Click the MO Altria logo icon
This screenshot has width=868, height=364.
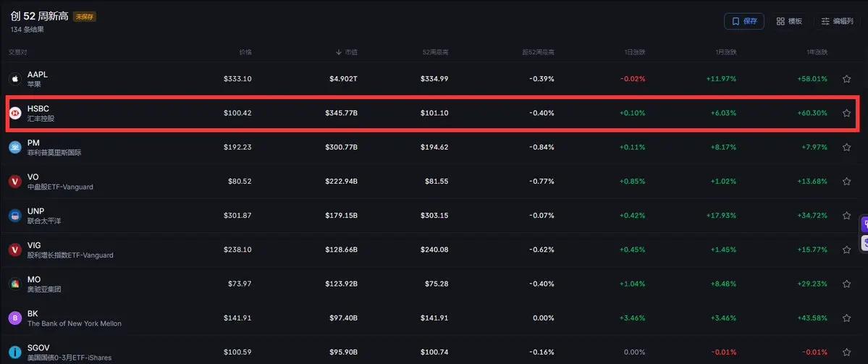coord(15,284)
